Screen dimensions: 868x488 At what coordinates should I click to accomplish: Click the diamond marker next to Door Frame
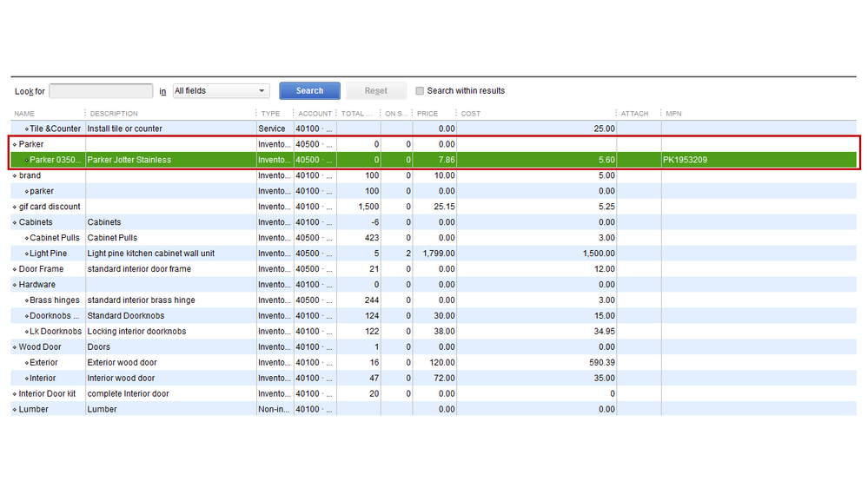pyautogui.click(x=15, y=269)
